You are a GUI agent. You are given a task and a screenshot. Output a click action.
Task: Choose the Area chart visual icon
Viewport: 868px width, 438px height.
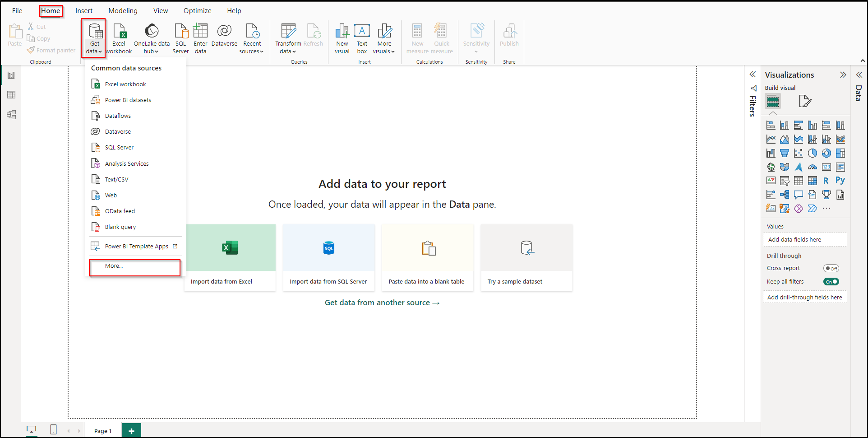coord(785,139)
